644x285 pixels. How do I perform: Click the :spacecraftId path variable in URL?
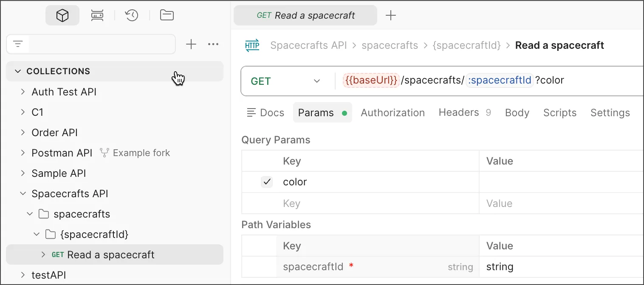point(500,81)
